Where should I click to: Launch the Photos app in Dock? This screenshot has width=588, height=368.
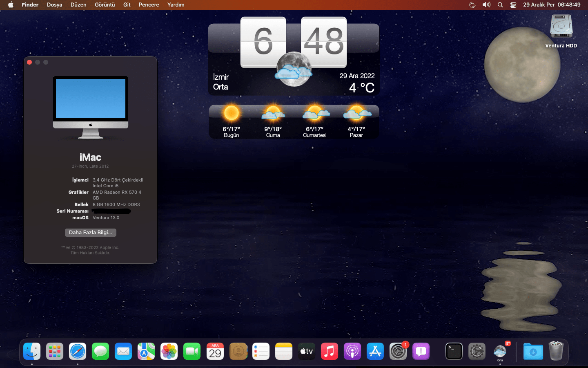coord(169,351)
